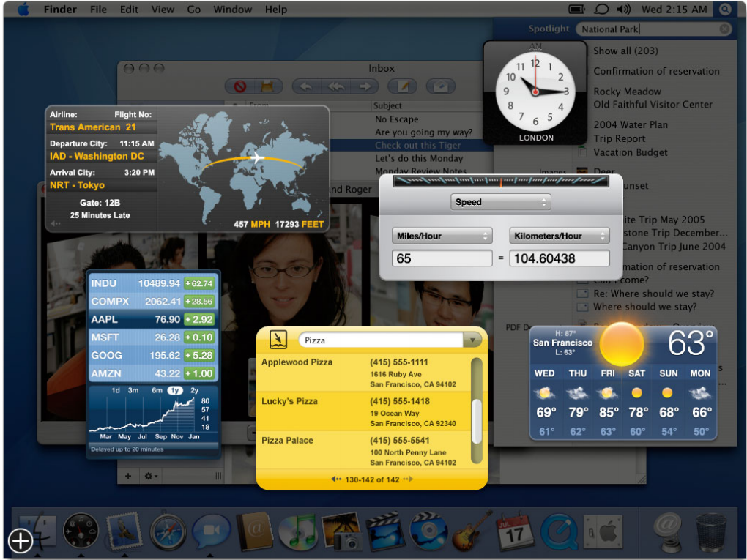
Task: Open the Go menu in the menu bar
Action: 195,10
